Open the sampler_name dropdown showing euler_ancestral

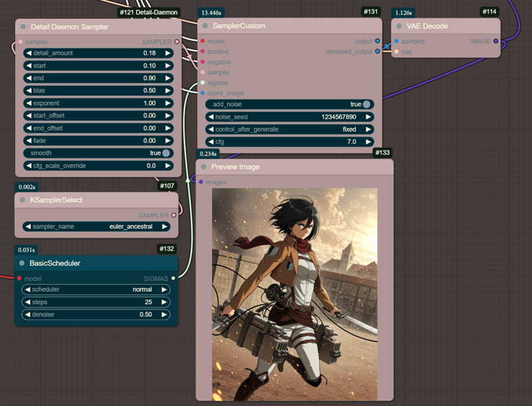coord(96,226)
